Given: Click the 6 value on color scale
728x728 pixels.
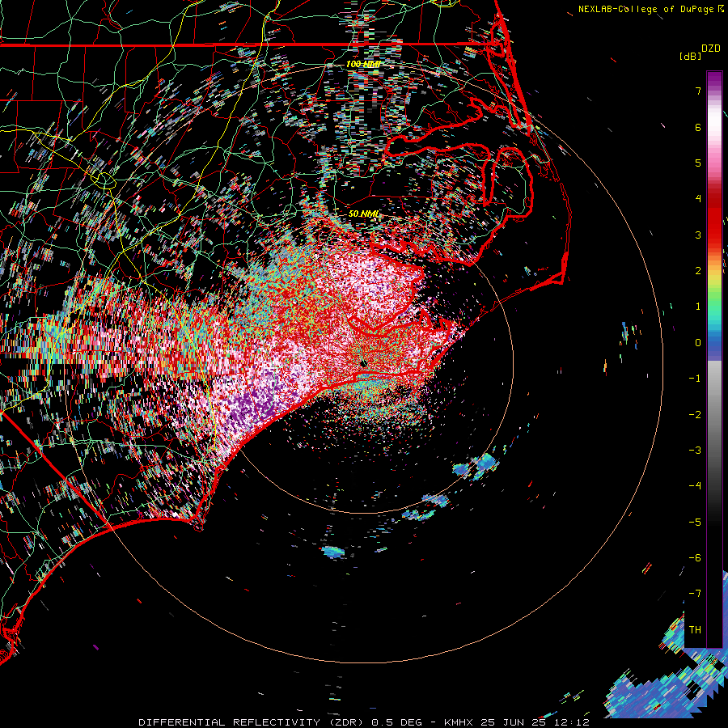Looking at the screenshot, I should [698, 127].
